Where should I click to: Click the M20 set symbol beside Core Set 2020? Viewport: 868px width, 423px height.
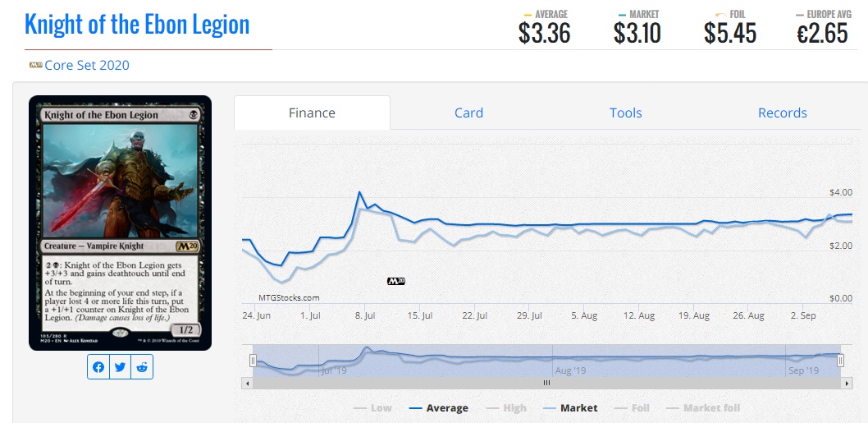click(36, 65)
